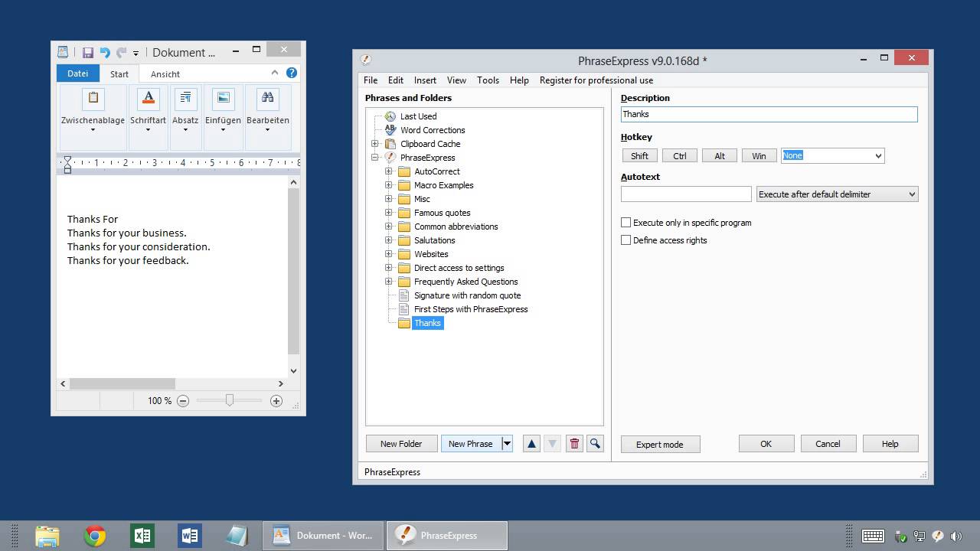Click Word help question mark icon

[x=292, y=73]
